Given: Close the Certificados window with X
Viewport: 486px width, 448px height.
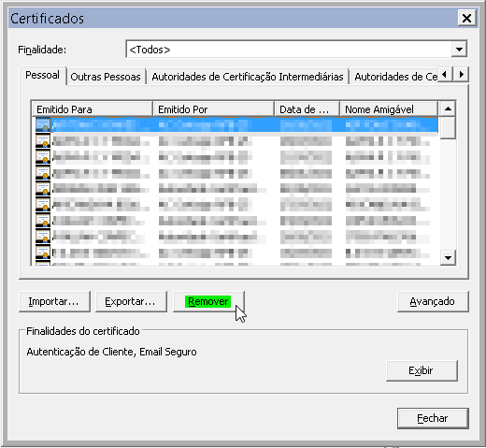Looking at the screenshot, I should (466, 18).
